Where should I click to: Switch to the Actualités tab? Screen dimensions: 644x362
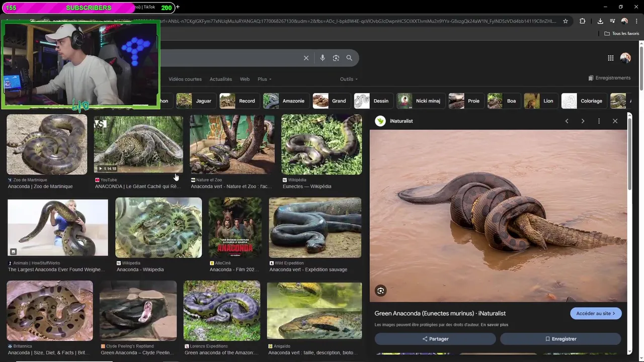pos(221,79)
